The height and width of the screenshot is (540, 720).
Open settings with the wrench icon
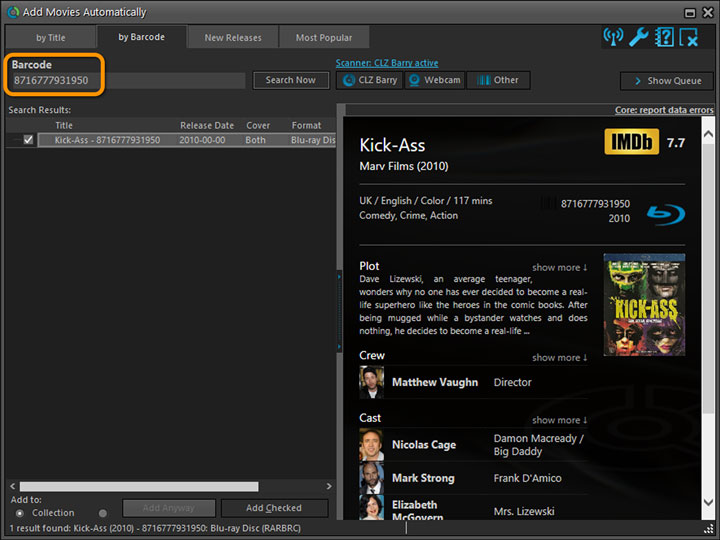[638, 37]
